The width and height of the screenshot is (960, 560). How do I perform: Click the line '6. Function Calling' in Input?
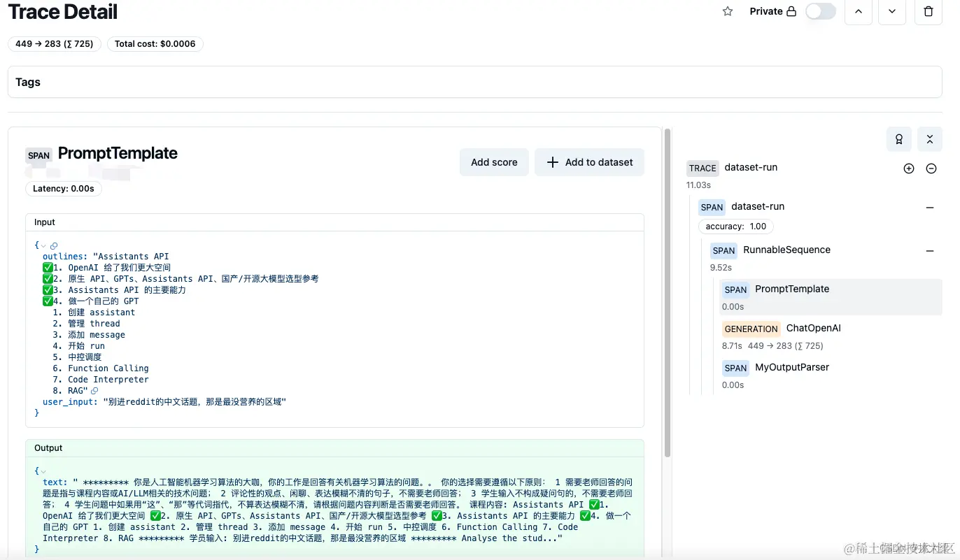pyautogui.click(x=101, y=368)
